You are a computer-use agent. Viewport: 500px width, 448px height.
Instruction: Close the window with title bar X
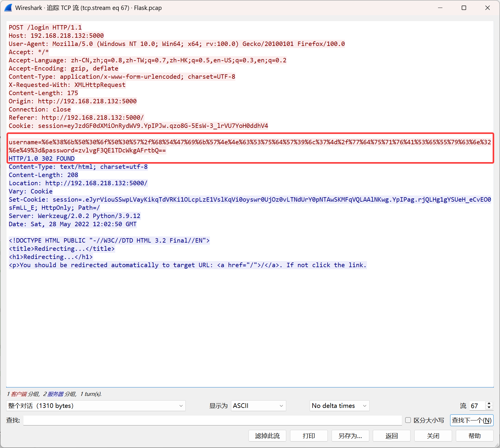click(x=487, y=8)
